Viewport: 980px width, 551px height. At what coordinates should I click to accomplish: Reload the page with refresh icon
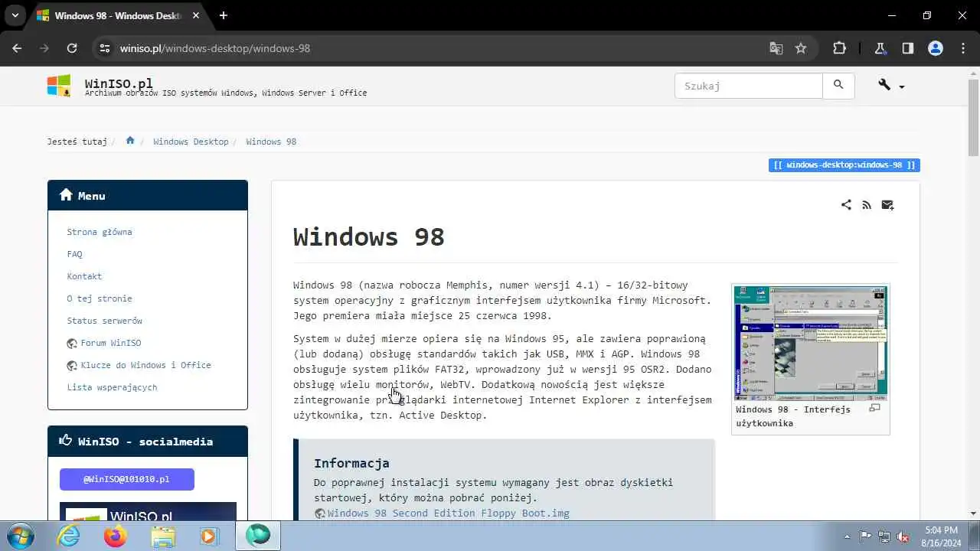click(72, 48)
